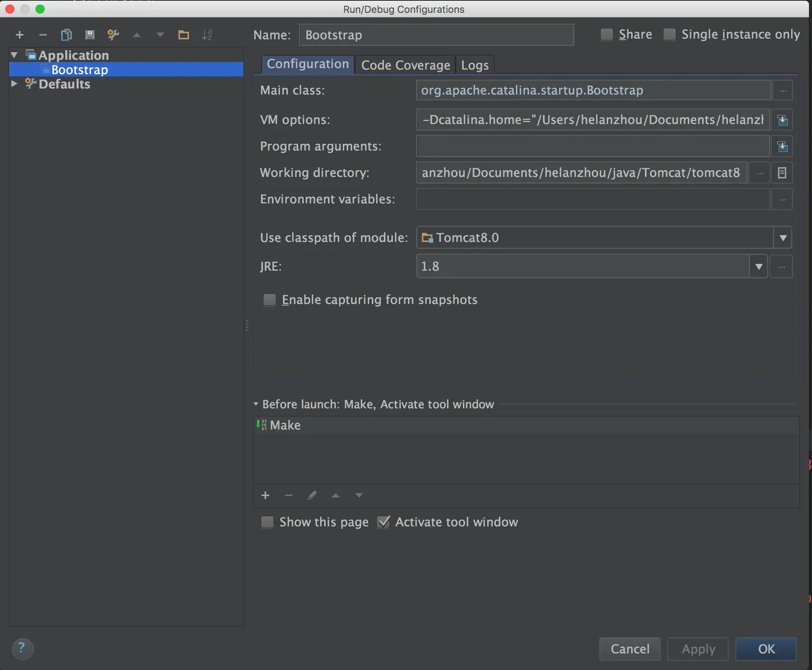Open the Logs tab
Viewport: 812px width, 670px height.
point(475,65)
